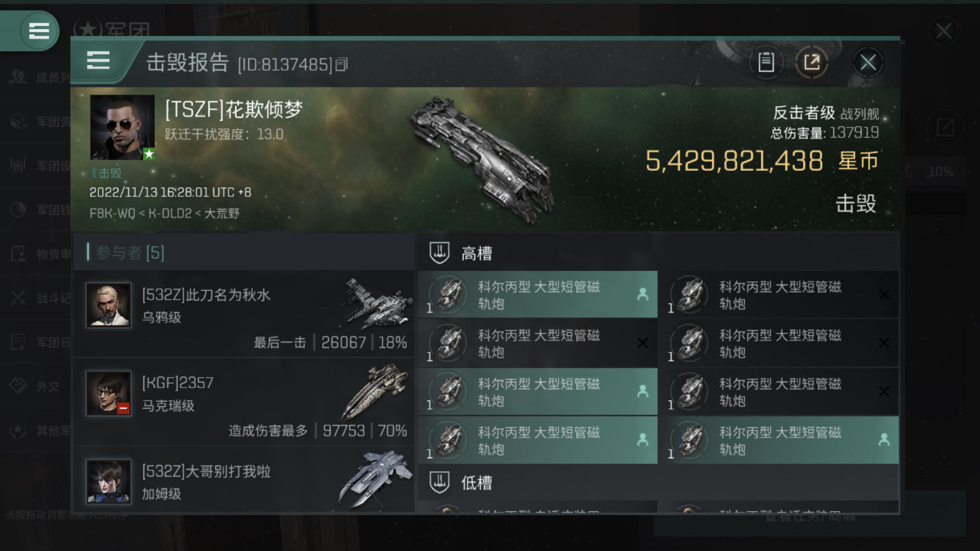The height and width of the screenshot is (551, 980).
Task: Open the main menu button top-left
Action: [x=39, y=31]
